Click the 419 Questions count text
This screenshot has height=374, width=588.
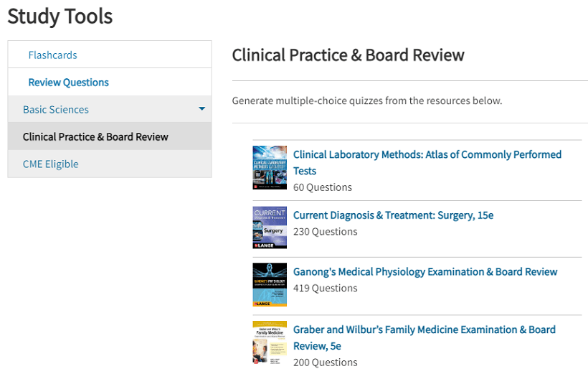tap(325, 288)
